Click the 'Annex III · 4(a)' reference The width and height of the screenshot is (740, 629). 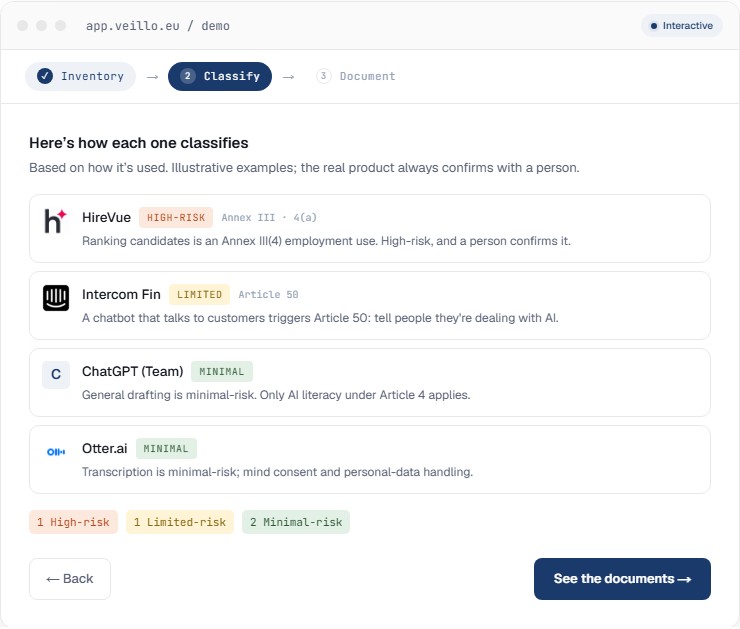(269, 218)
